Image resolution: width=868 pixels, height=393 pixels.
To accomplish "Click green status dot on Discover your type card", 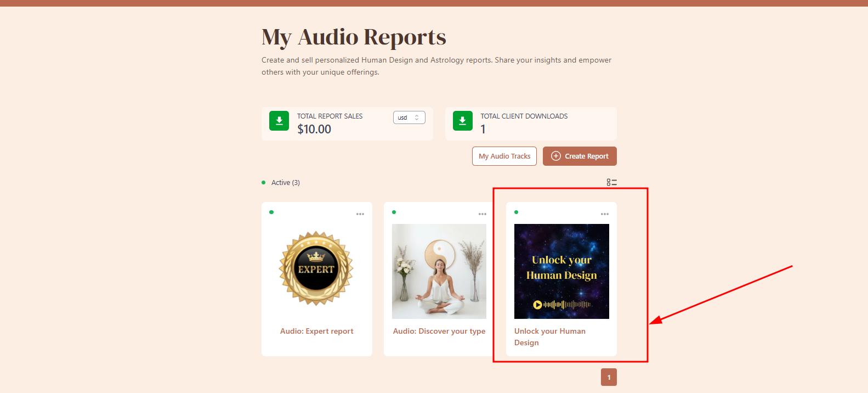I will pyautogui.click(x=394, y=212).
